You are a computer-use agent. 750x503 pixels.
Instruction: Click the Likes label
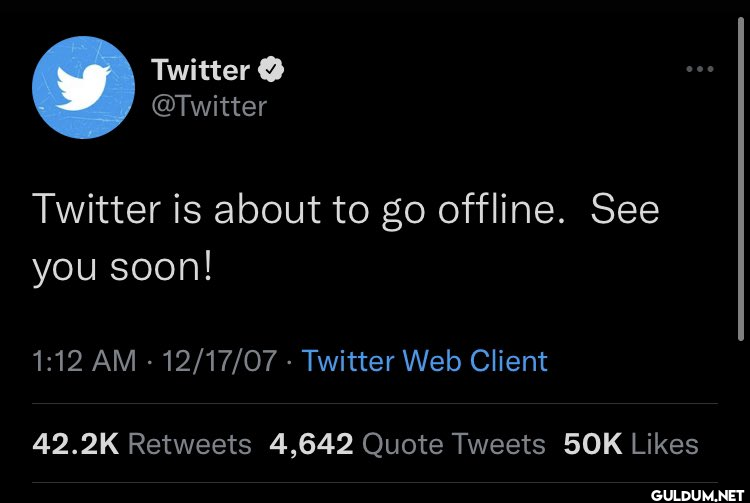coord(665,444)
